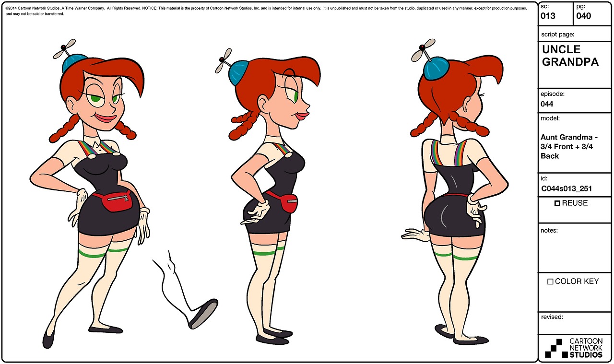Check the COLOR KEY checkbox
The width and height of the screenshot is (614, 364).
pyautogui.click(x=551, y=282)
